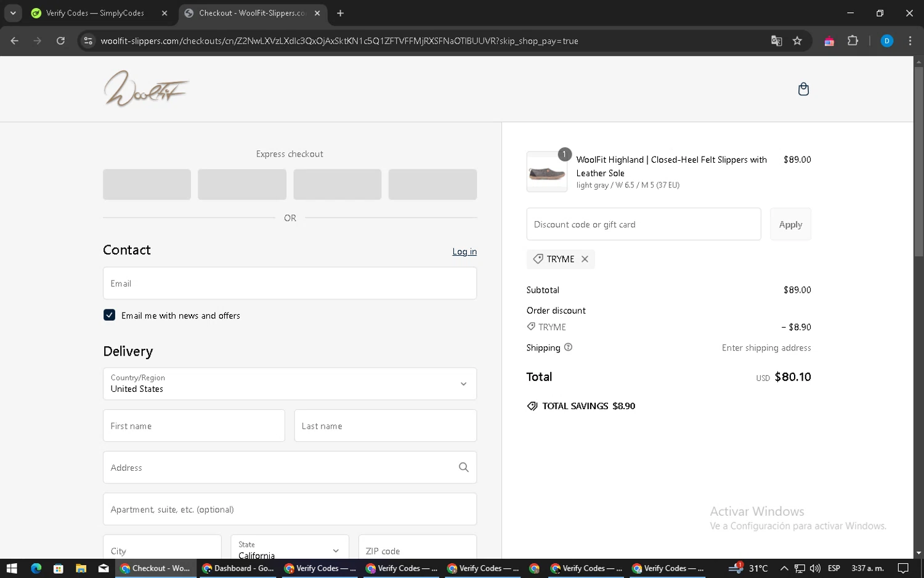Click the Apply discount button
The image size is (924, 578).
(790, 224)
